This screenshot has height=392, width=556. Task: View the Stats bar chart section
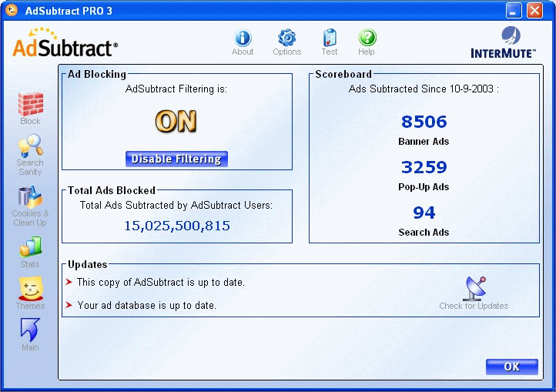pos(30,252)
